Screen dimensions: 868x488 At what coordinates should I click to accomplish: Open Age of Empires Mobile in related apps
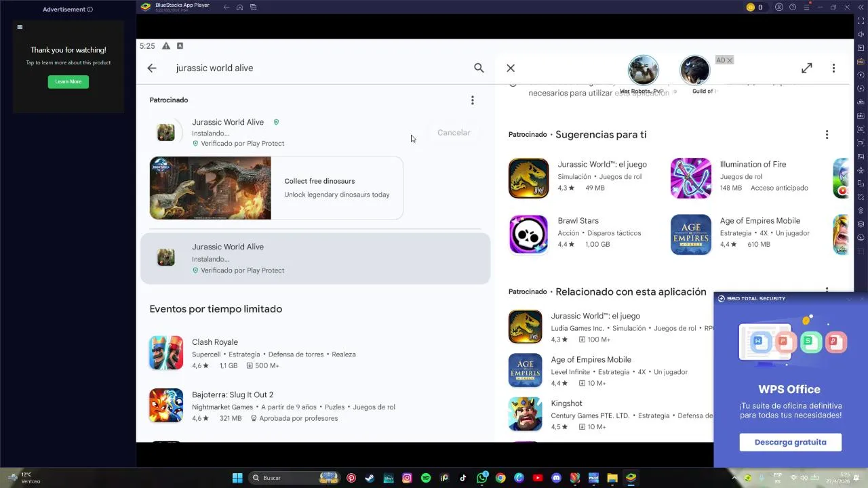tap(526, 370)
